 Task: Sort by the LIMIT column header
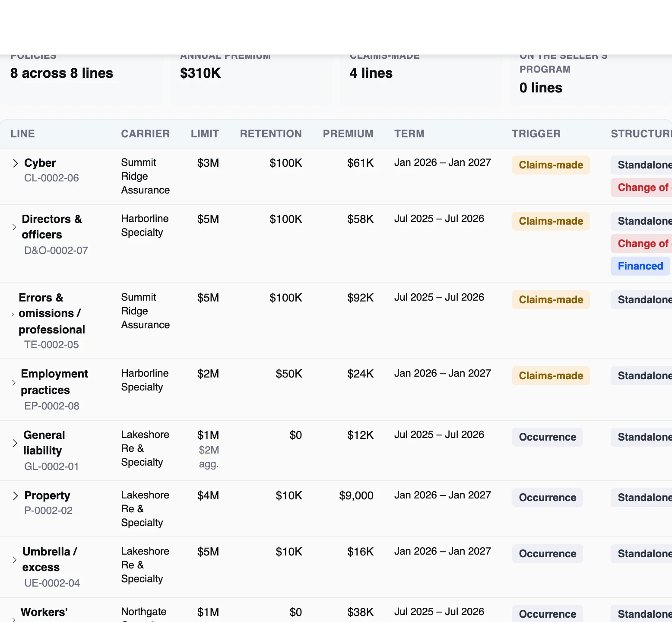(205, 134)
